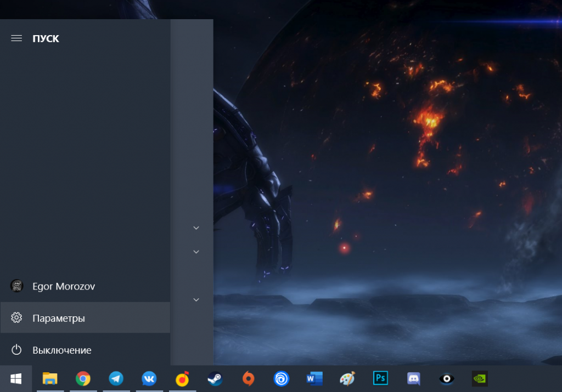Open the Egor Morozov account entry
The image size is (562, 392).
(x=64, y=286)
